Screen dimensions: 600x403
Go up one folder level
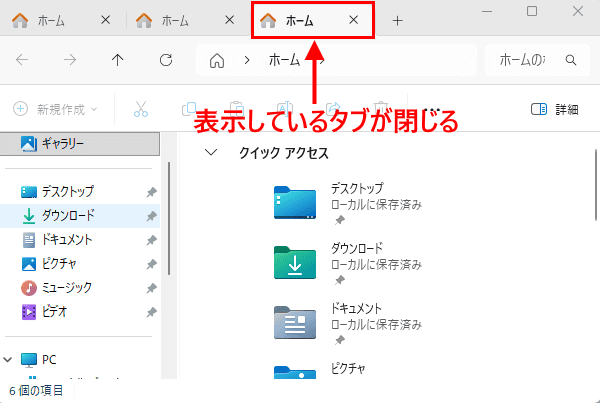(117, 60)
